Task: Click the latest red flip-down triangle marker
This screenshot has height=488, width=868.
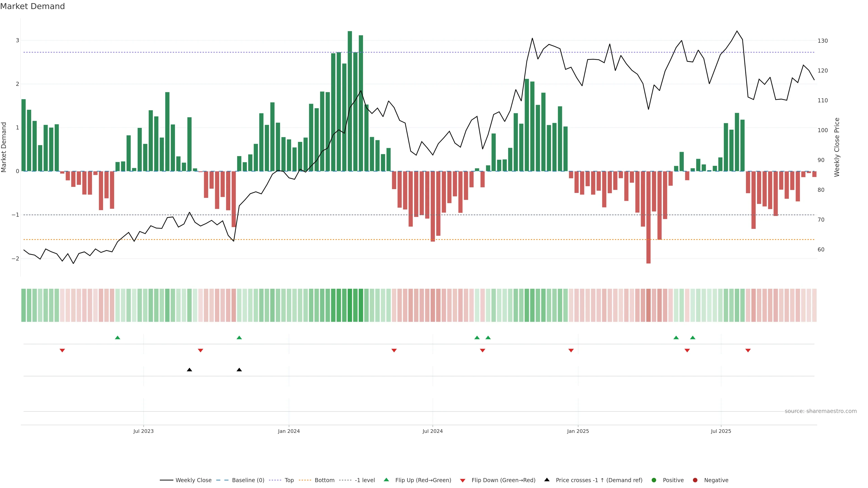Action: coord(748,351)
